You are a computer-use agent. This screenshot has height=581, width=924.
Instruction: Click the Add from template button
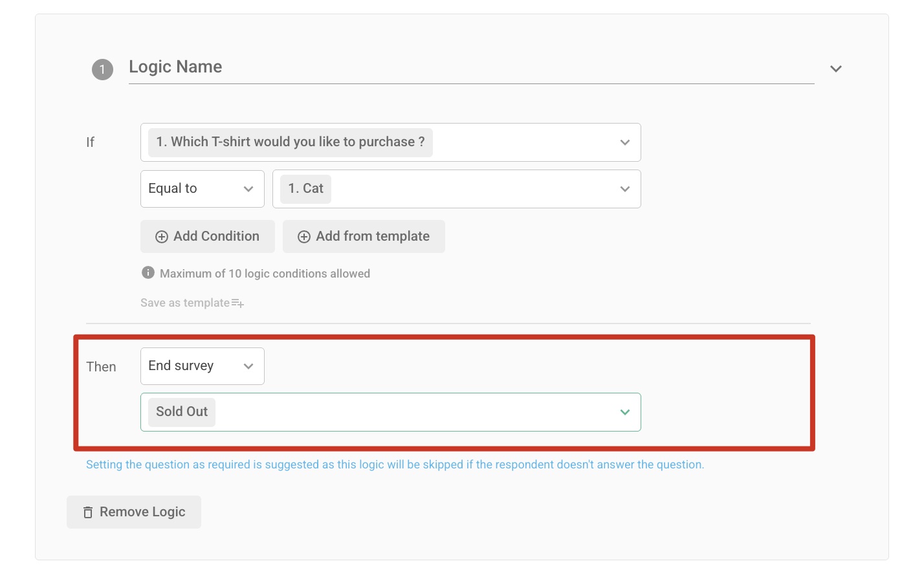point(363,236)
